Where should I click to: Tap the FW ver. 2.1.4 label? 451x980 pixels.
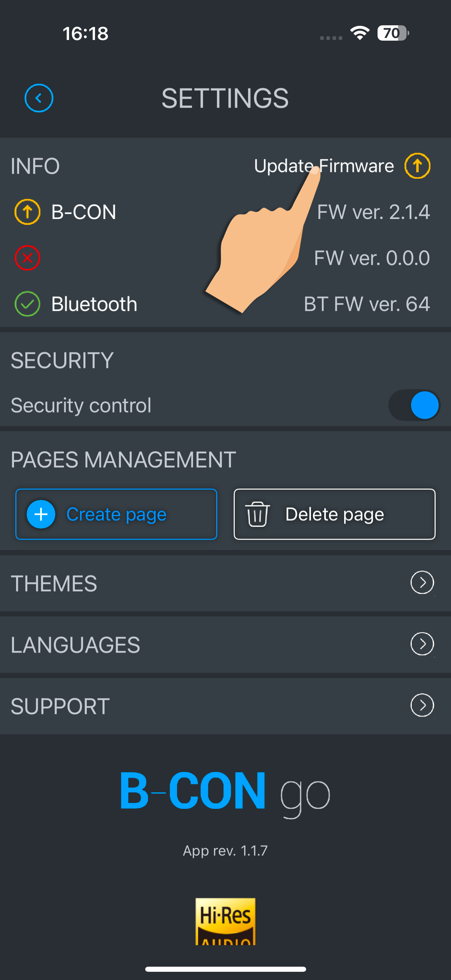373,212
